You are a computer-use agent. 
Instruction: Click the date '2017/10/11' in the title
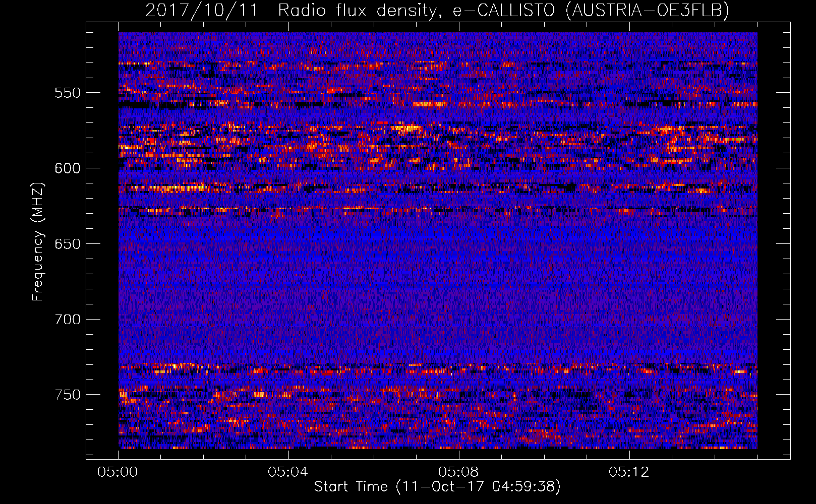(x=202, y=10)
